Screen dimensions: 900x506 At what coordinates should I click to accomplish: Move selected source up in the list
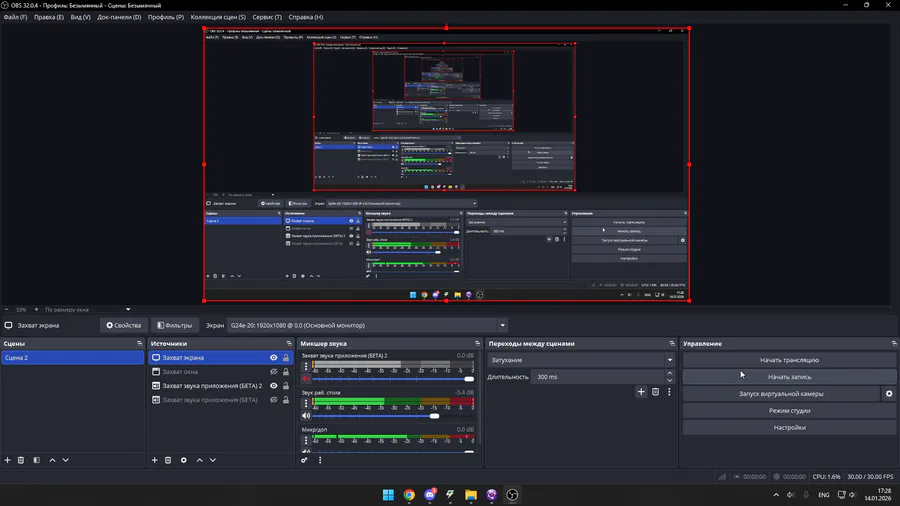[x=200, y=460]
